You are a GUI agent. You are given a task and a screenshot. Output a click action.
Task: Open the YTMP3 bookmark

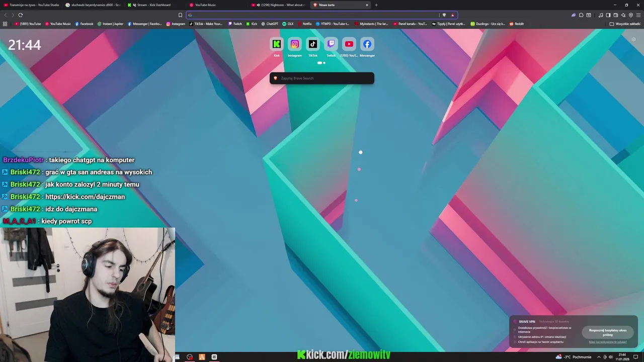click(x=333, y=24)
